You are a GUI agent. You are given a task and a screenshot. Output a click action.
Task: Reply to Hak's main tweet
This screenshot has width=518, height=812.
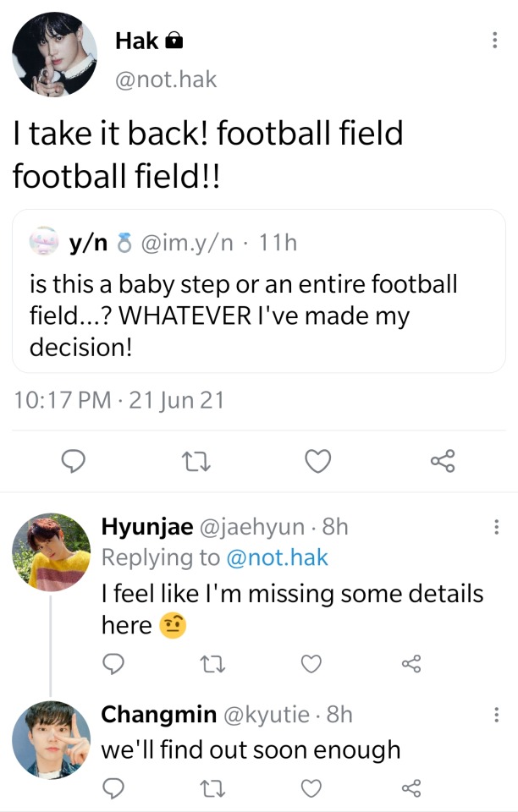[x=74, y=461]
